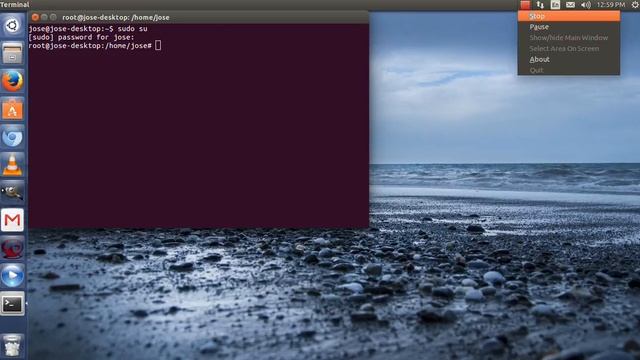Click the red recording indicator in tray
Image resolution: width=640 pixels, height=360 pixels.
525,5
